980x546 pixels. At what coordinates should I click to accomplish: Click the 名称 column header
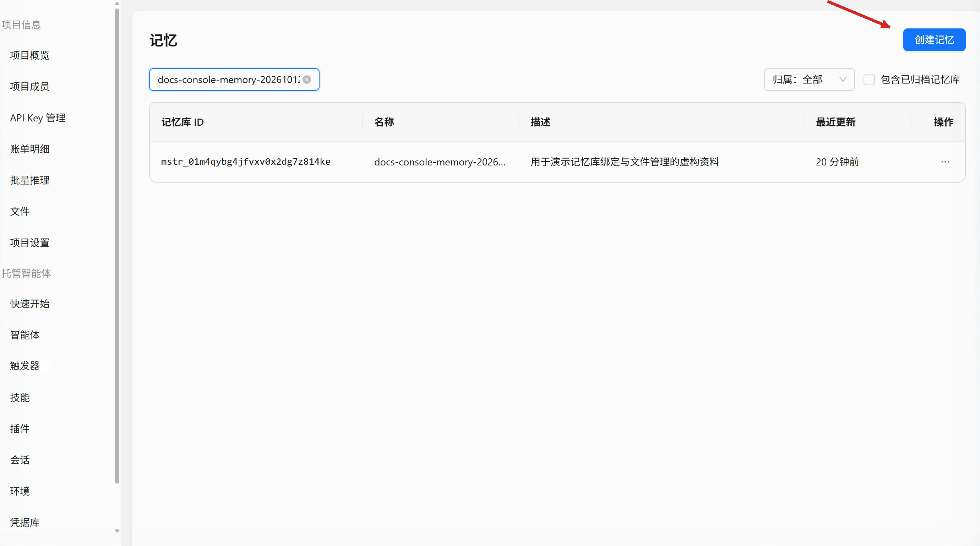coord(384,122)
